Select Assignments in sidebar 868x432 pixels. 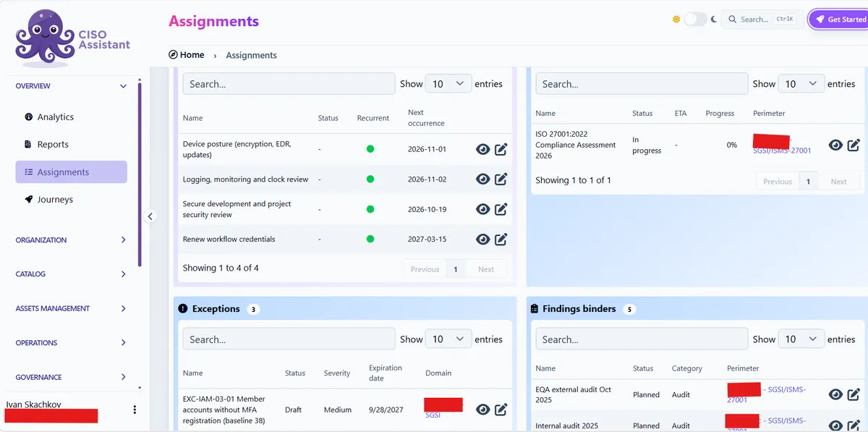71,172
